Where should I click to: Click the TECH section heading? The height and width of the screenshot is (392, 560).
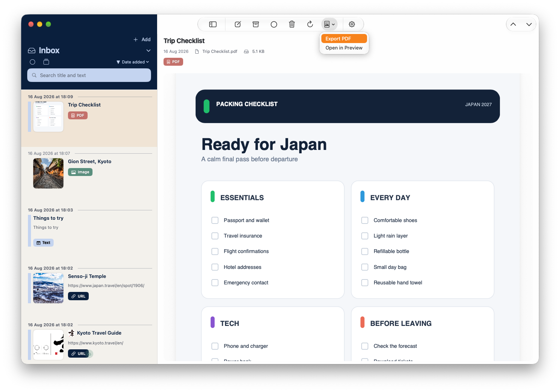coord(230,324)
